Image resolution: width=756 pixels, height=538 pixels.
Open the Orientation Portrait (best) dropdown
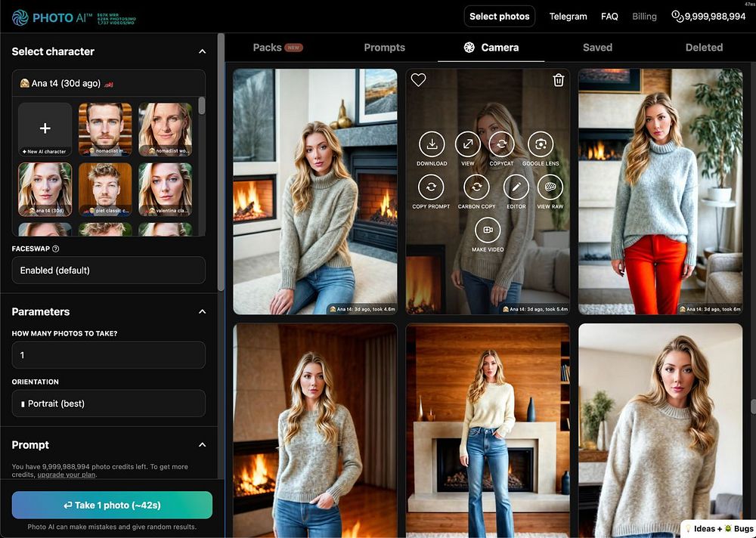108,403
